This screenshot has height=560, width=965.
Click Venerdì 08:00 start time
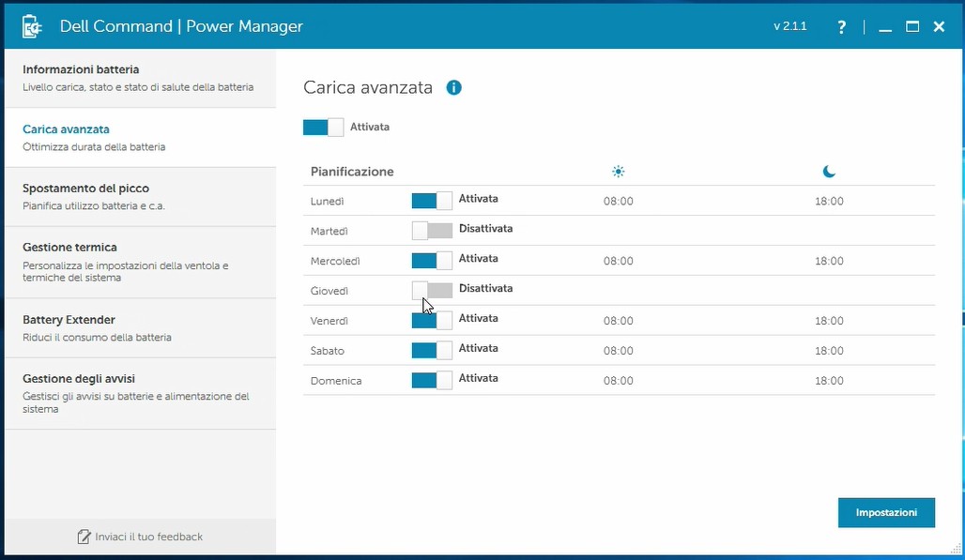[x=618, y=321]
